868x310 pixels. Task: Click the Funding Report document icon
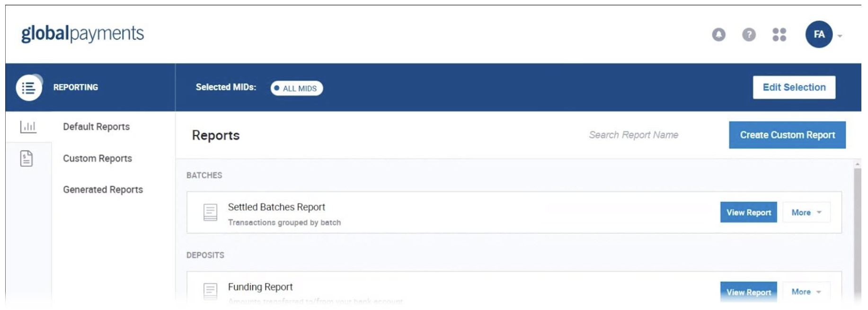coord(210,291)
